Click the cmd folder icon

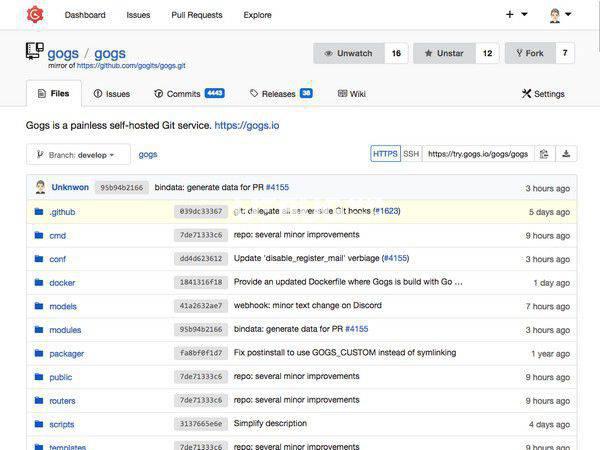[x=39, y=235]
